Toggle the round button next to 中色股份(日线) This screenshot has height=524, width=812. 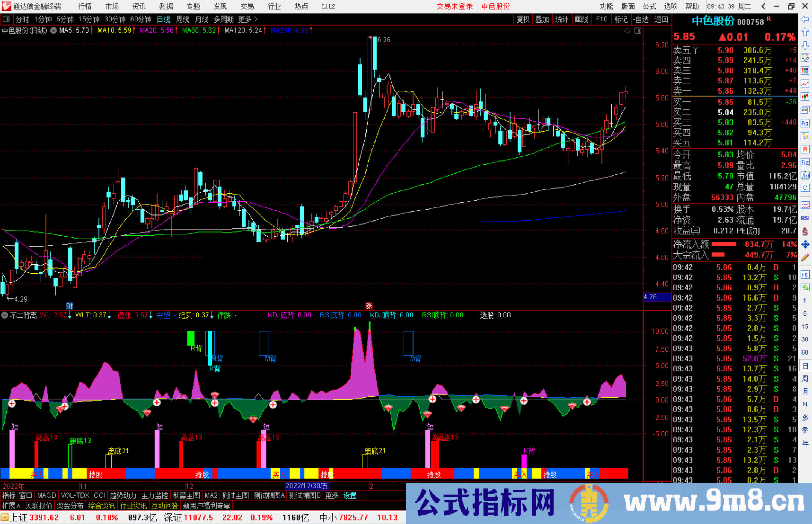pyautogui.click(x=54, y=30)
